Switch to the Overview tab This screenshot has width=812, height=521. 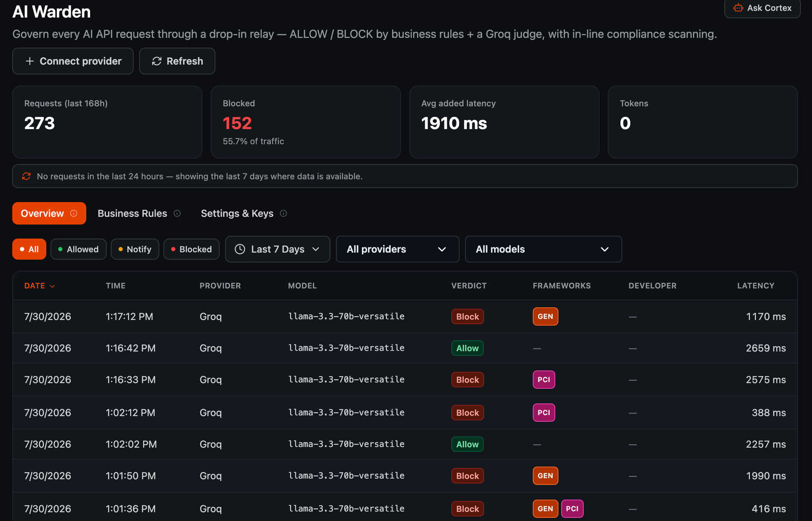coord(49,213)
